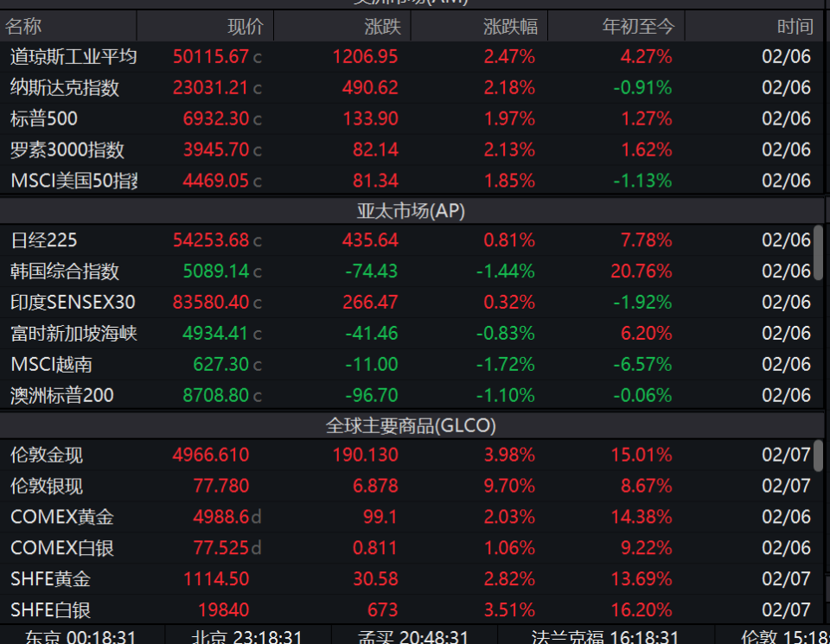Click the 年初至今 column header
830x644 pixels.
pyautogui.click(x=616, y=26)
